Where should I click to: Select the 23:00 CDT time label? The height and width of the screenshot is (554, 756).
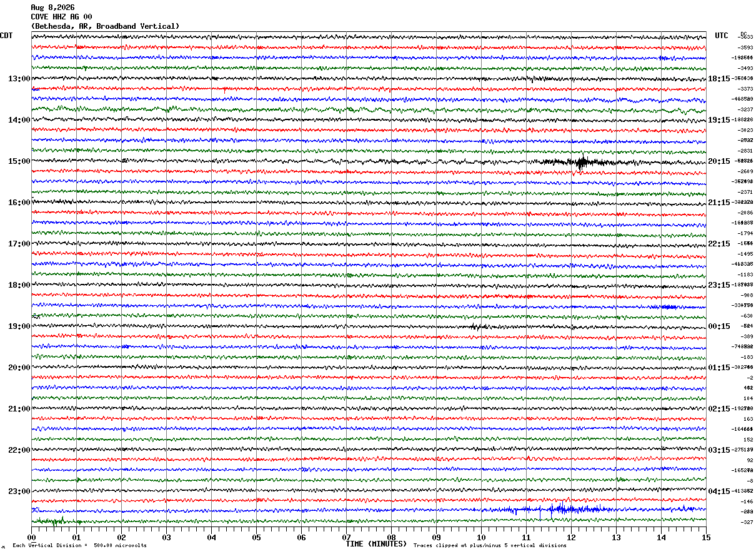click(x=19, y=491)
